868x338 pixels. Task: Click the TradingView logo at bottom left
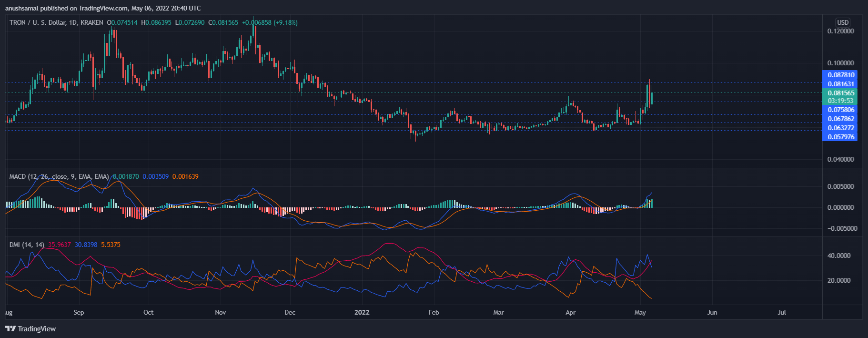pyautogui.click(x=30, y=329)
